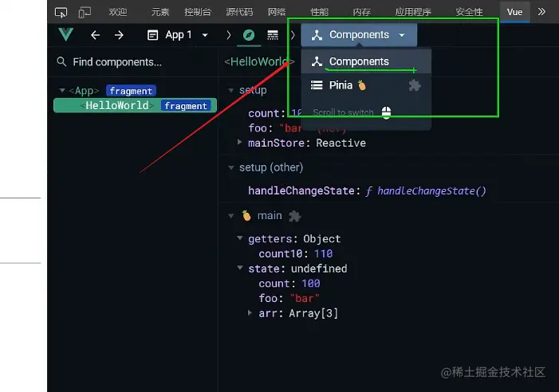
Task: Toggle the device emulation icon
Action: pyautogui.click(x=85, y=13)
